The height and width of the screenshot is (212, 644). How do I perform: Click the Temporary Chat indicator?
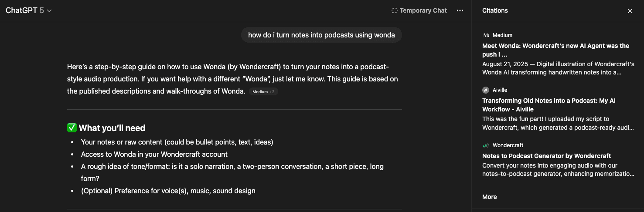click(419, 10)
